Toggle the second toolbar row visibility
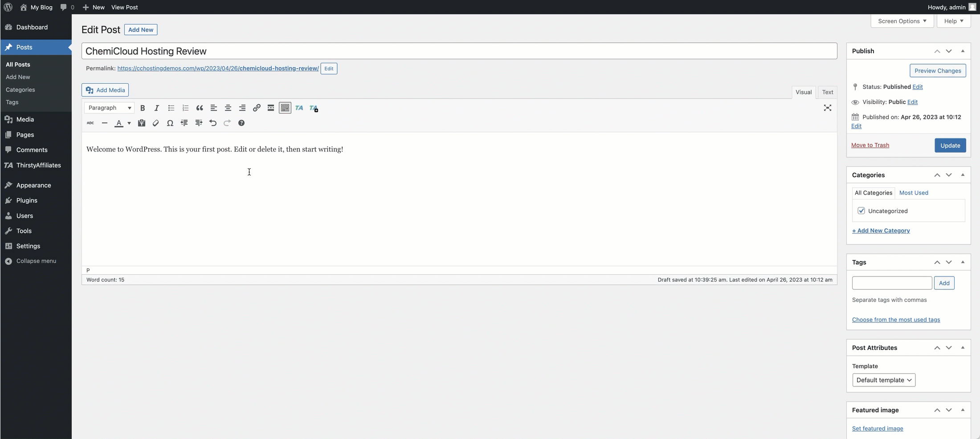 click(285, 108)
